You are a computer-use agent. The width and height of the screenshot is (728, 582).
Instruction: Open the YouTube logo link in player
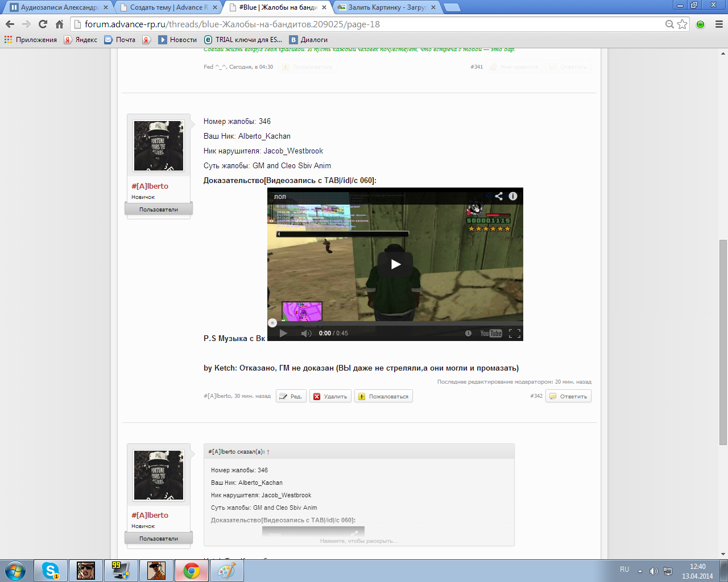[x=491, y=333]
